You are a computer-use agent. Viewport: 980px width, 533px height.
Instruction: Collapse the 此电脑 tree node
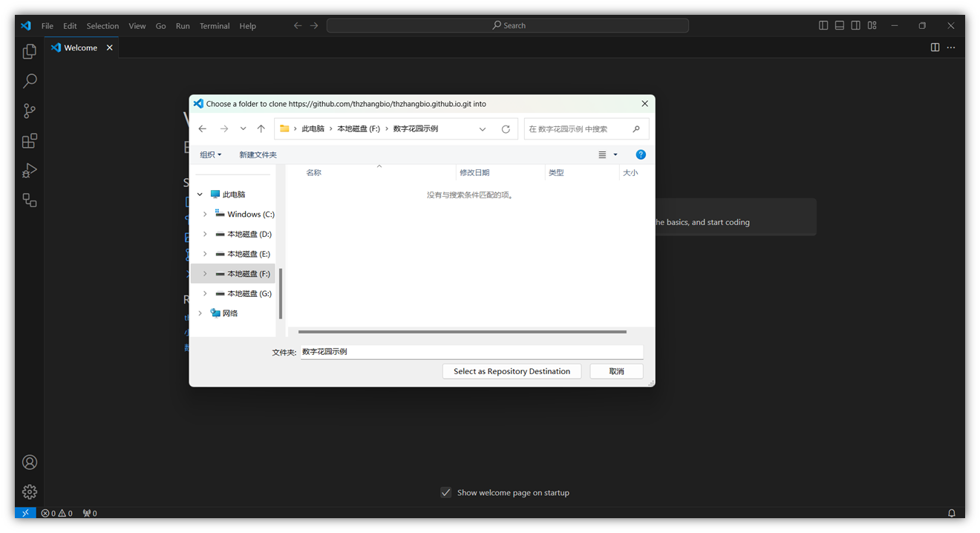tap(200, 194)
